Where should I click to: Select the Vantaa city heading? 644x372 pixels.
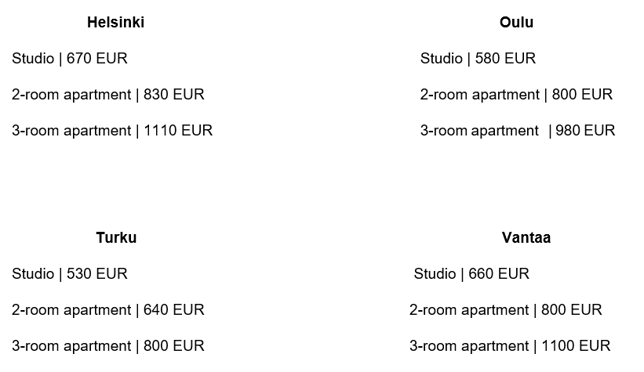[526, 238]
